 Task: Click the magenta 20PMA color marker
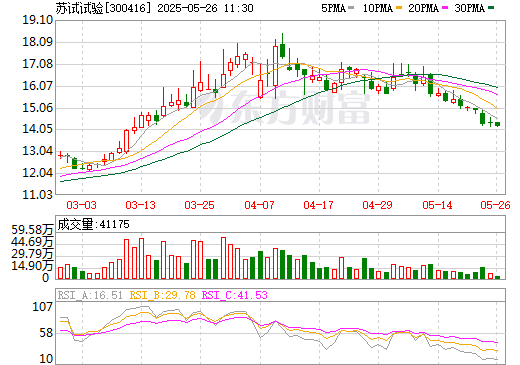[x=445, y=8]
